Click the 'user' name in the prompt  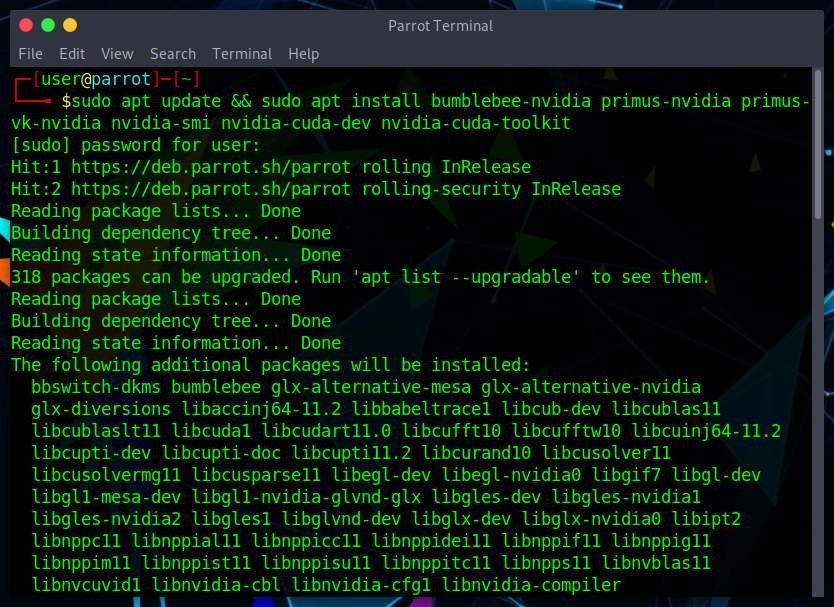pos(61,79)
